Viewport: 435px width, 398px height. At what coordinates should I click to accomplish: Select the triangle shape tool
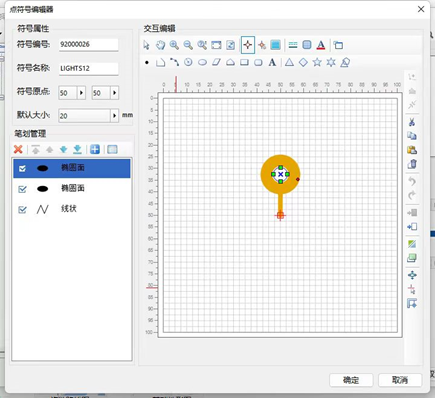pyautogui.click(x=289, y=62)
